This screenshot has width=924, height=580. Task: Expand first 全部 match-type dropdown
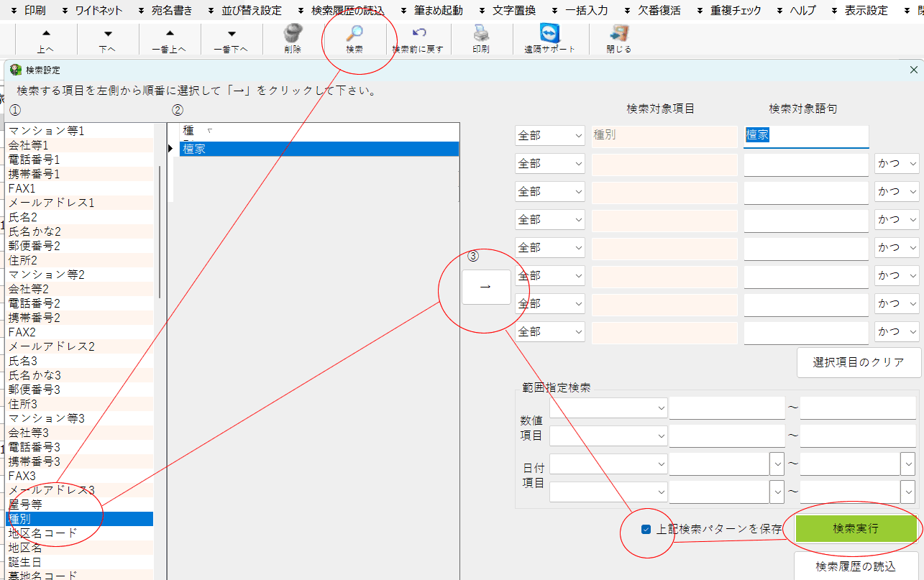550,136
